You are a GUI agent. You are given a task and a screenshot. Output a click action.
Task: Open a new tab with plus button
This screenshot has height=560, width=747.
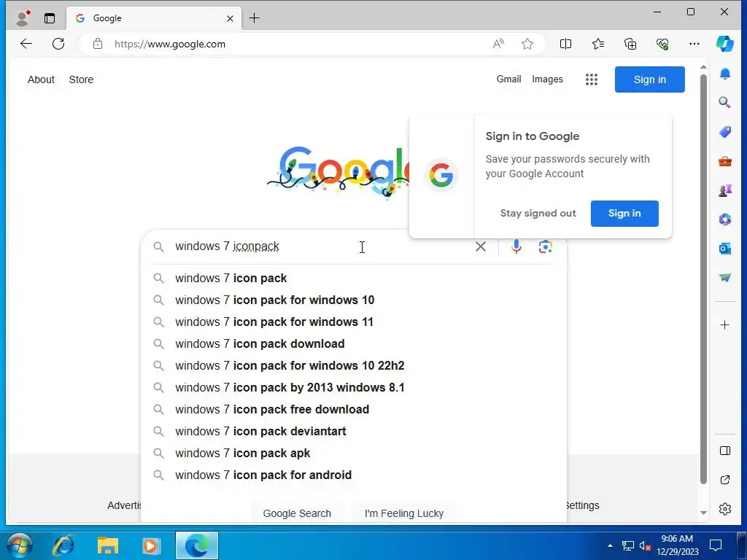click(255, 18)
